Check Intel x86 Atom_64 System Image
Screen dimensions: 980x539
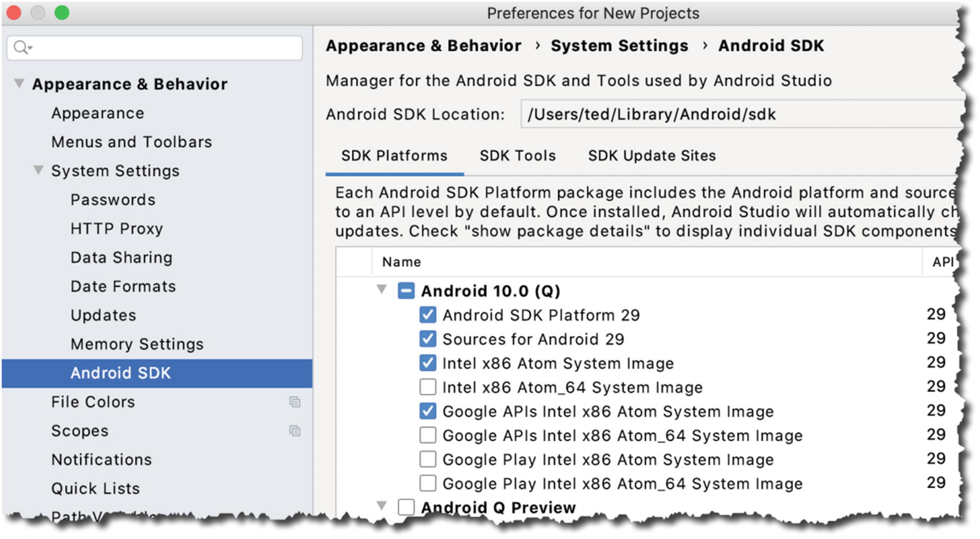[428, 387]
